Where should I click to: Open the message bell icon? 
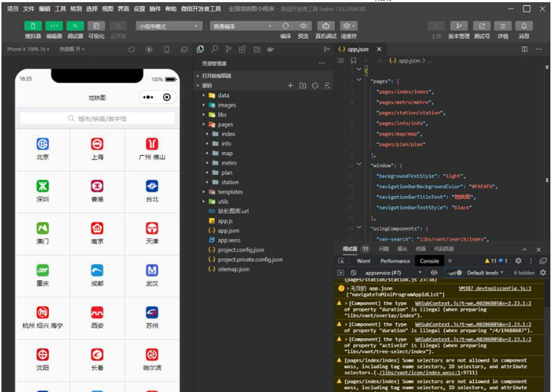pos(524,26)
